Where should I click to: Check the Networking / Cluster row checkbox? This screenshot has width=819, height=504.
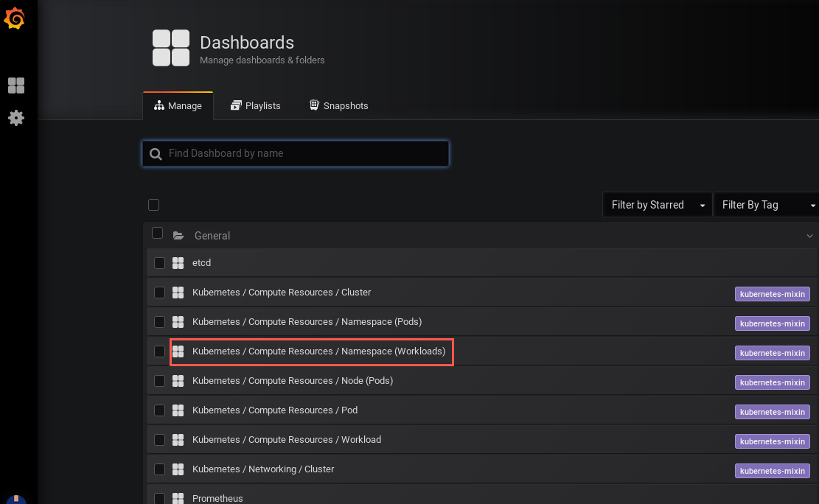[160, 469]
